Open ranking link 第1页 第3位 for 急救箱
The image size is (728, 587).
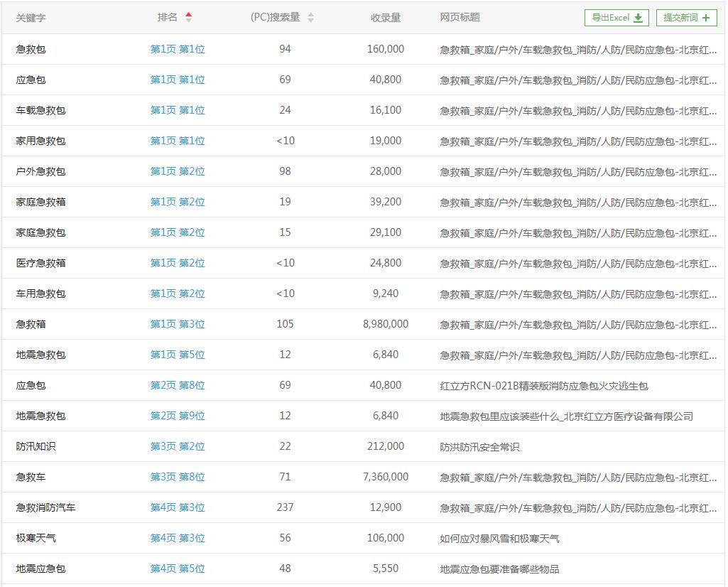tap(178, 324)
